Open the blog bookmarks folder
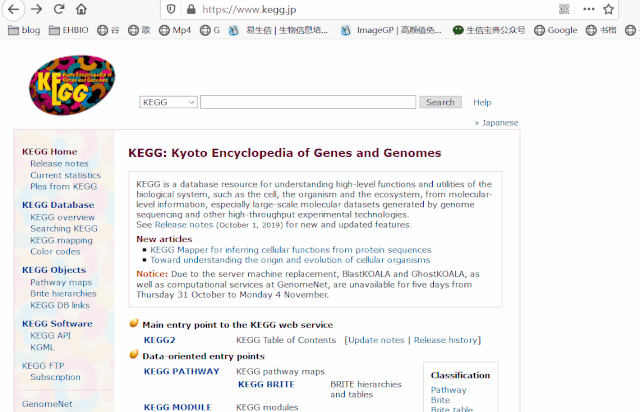 24,30
